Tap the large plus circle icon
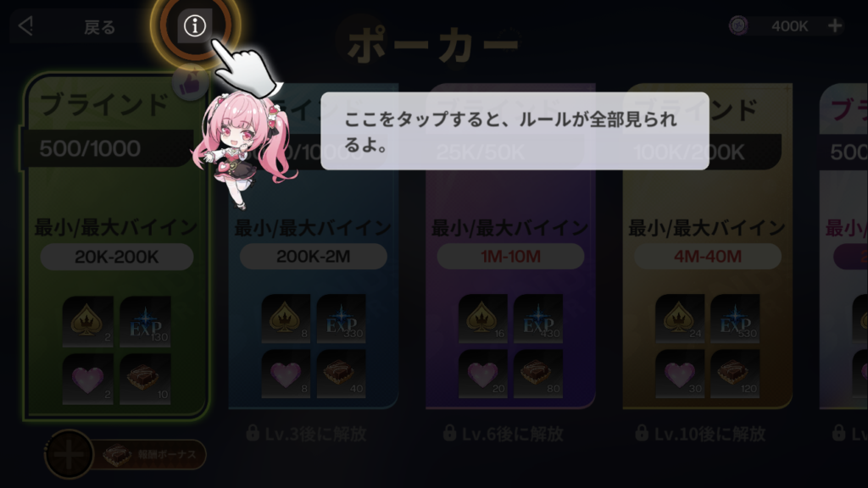The image size is (868, 488). pos(69,455)
